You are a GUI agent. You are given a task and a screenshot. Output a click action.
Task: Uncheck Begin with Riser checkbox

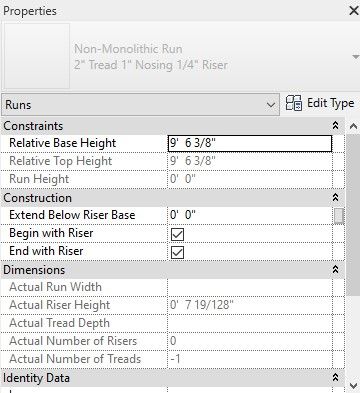coord(177,234)
